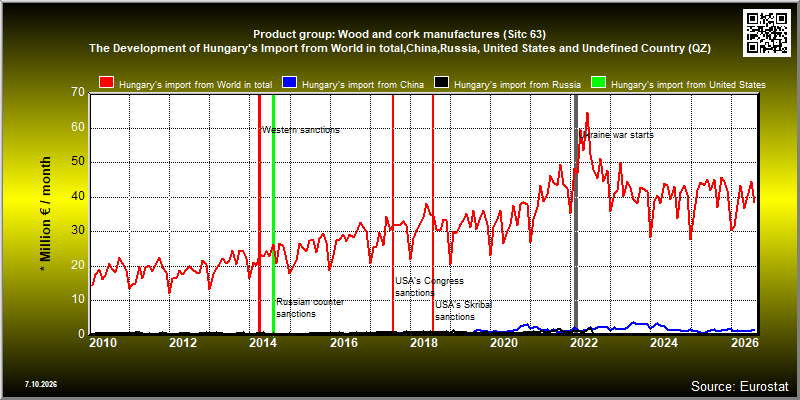Click the x-axis year label 2012
Viewport: 800px width, 400px height.
pyautogui.click(x=183, y=342)
